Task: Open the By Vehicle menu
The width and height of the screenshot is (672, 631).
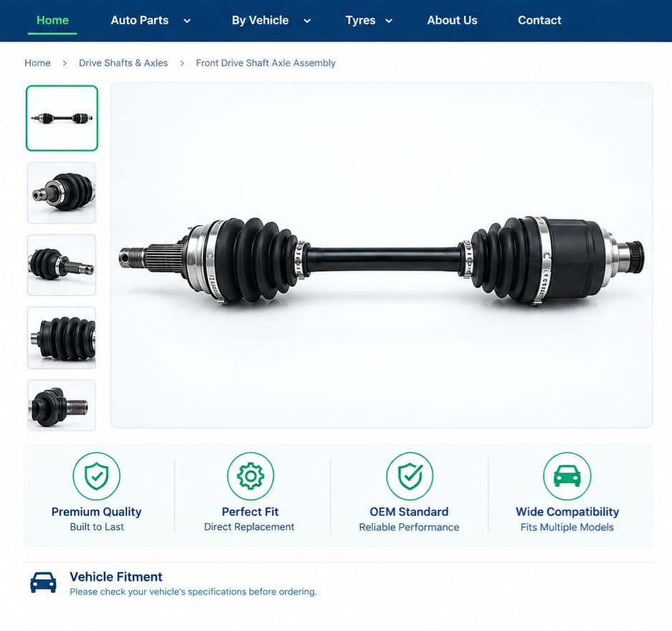Action: (260, 20)
